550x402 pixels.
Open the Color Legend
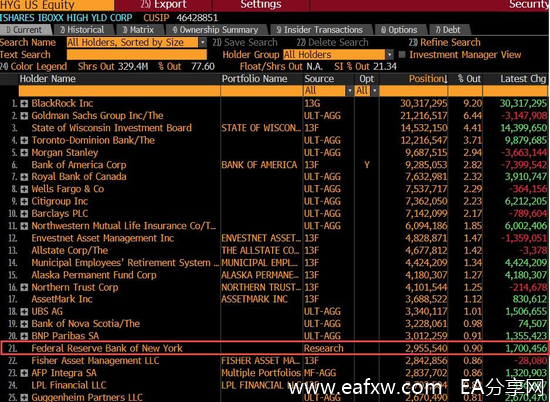(x=33, y=67)
